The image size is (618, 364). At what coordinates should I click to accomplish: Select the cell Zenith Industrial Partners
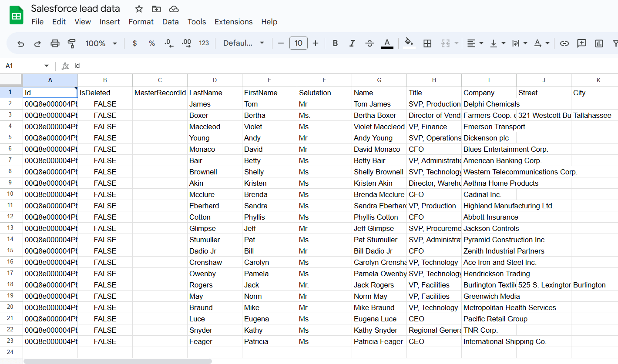point(489,251)
